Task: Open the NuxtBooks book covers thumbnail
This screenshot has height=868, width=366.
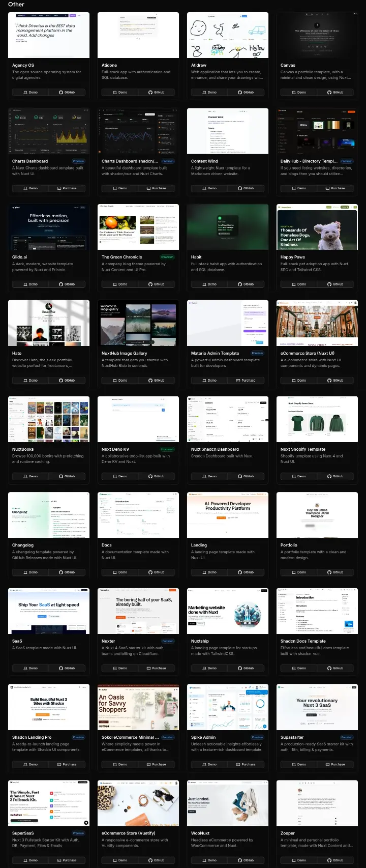Action: tap(49, 419)
